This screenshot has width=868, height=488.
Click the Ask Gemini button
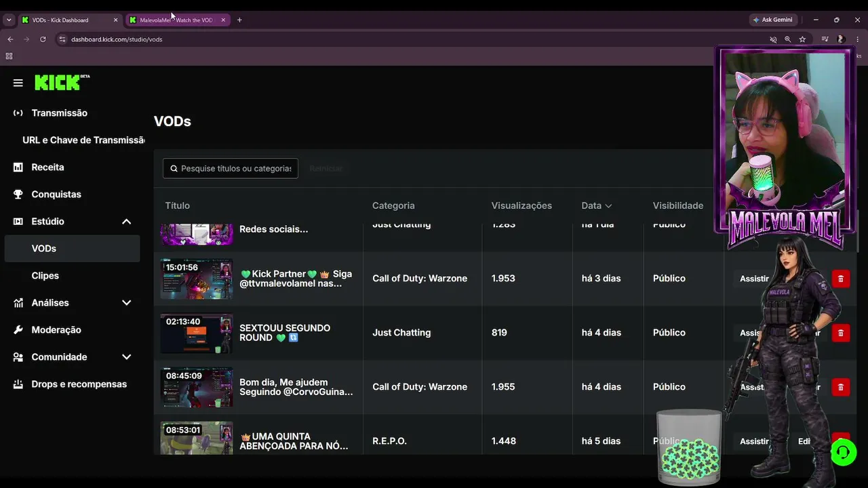coord(772,20)
